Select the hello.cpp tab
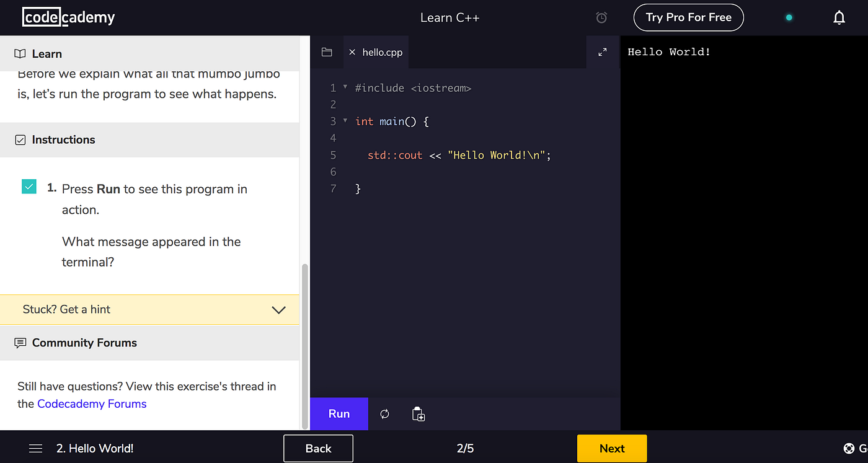 (381, 52)
